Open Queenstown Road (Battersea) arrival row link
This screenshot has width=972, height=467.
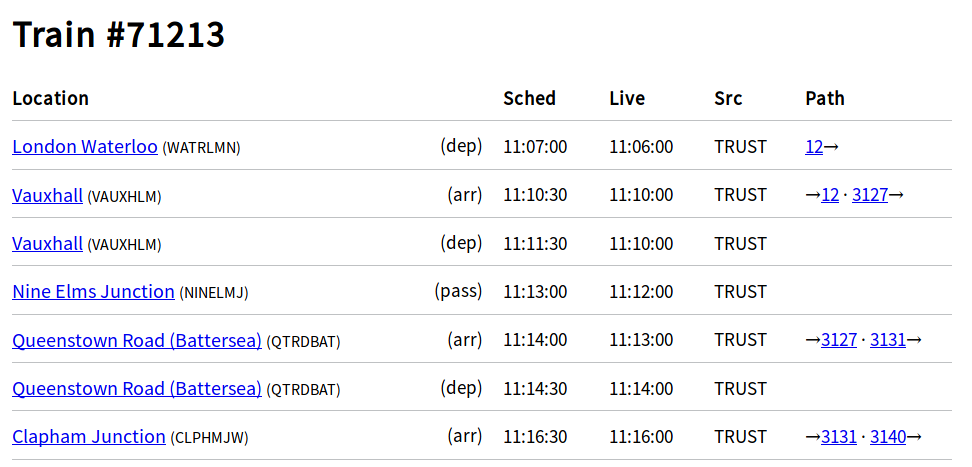pos(137,340)
